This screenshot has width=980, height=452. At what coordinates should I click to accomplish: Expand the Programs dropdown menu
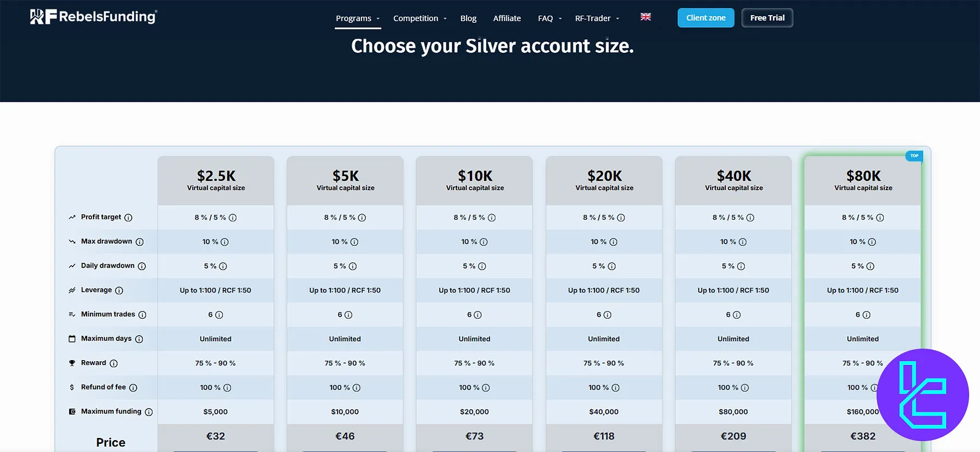click(354, 18)
